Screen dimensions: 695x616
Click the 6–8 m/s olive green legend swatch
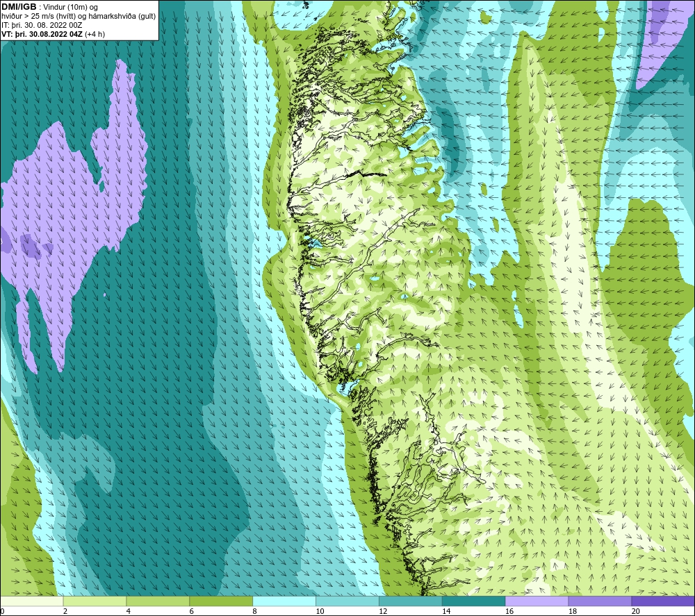pos(221,601)
